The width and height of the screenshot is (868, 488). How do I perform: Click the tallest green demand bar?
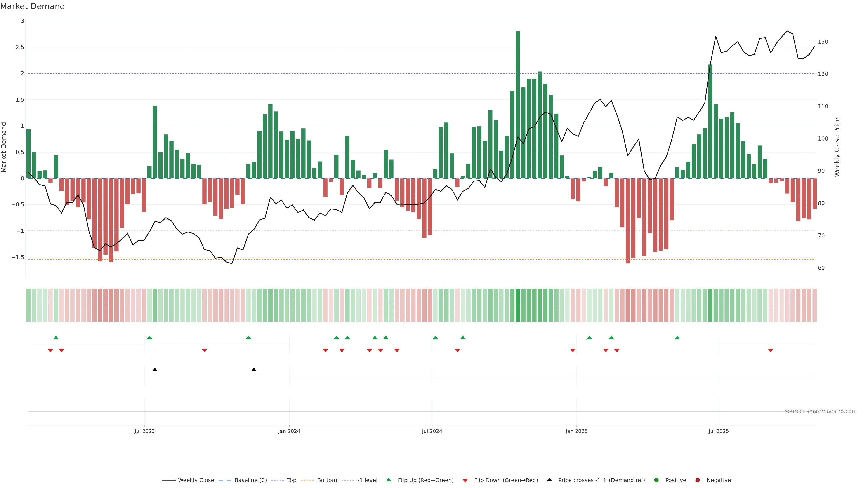pos(518,104)
